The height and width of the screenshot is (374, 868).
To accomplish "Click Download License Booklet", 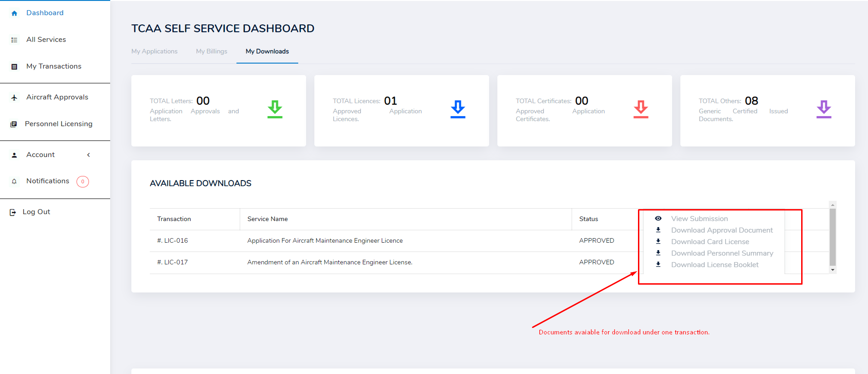I will [715, 265].
